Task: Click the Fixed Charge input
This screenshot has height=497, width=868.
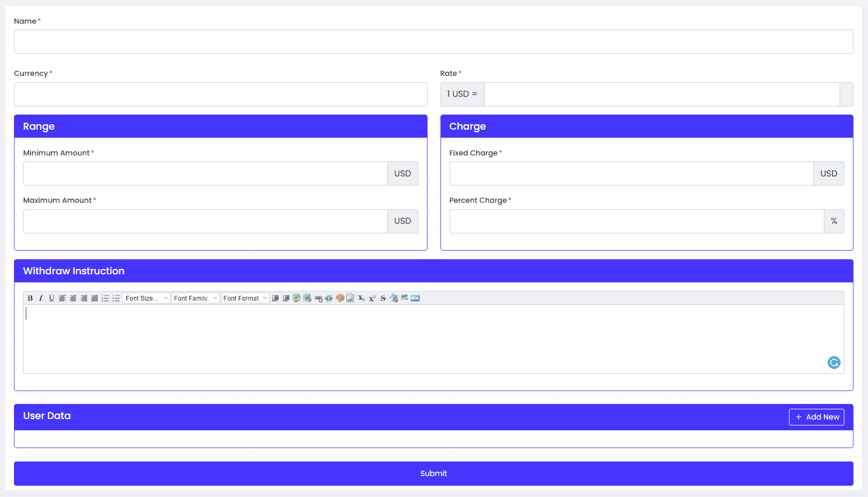Action: pos(631,174)
